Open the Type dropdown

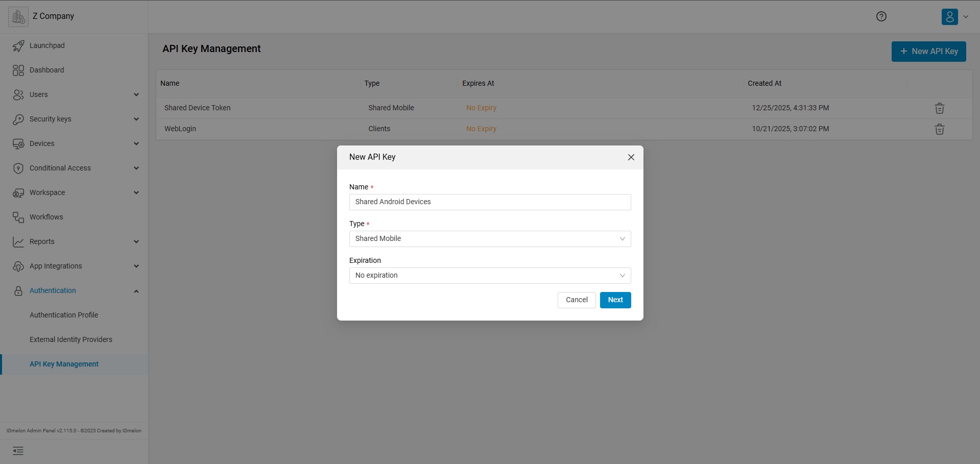(x=490, y=239)
